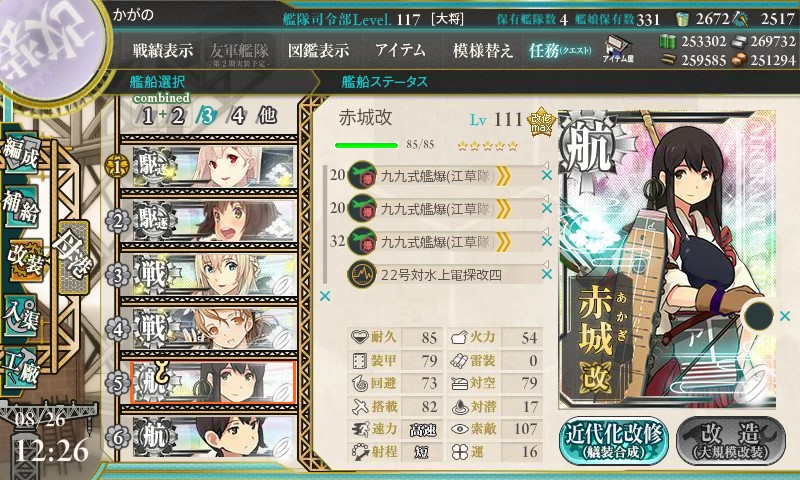Switch to fleet 3 tab

tap(207, 116)
